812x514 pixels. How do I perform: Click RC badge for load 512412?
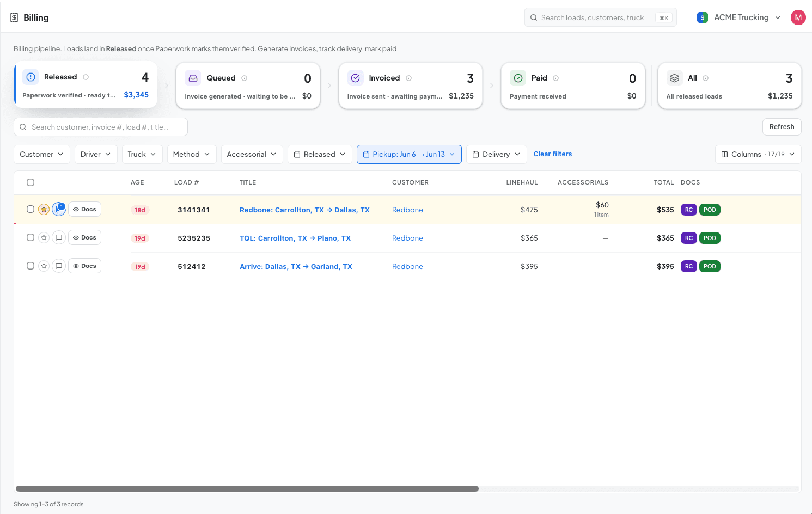pos(688,266)
